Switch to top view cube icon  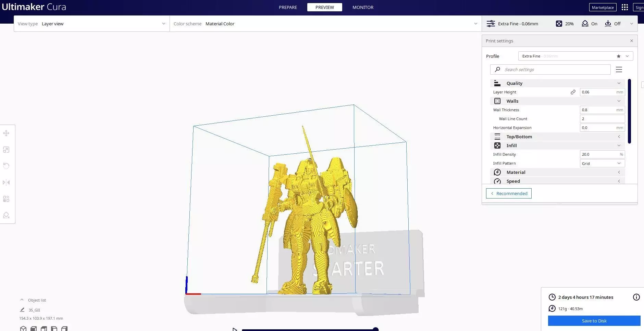(44, 329)
